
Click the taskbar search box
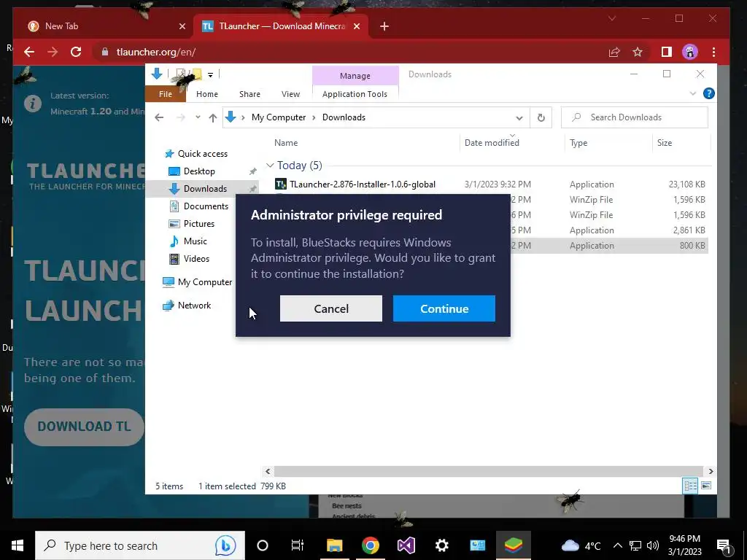pyautogui.click(x=140, y=545)
